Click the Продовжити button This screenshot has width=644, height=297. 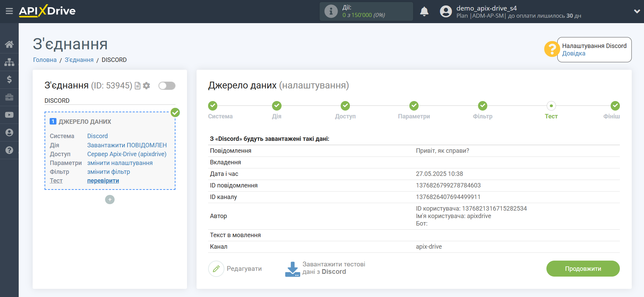tap(583, 269)
